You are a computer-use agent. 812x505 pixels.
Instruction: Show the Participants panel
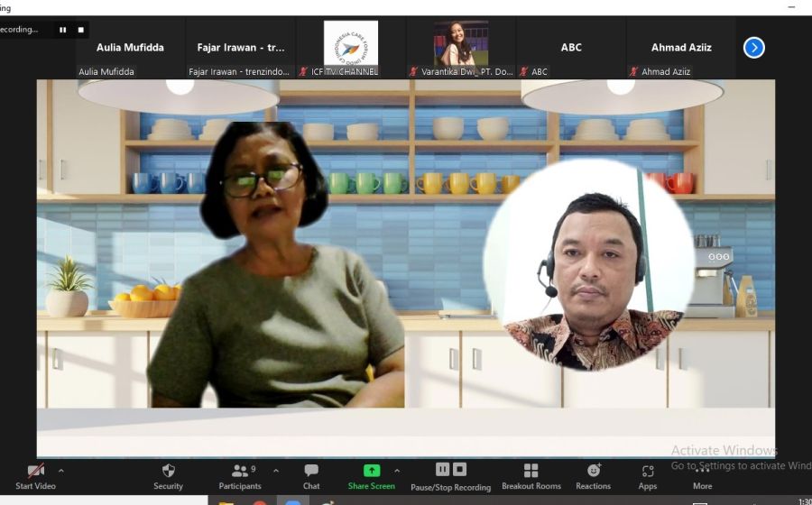click(240, 475)
